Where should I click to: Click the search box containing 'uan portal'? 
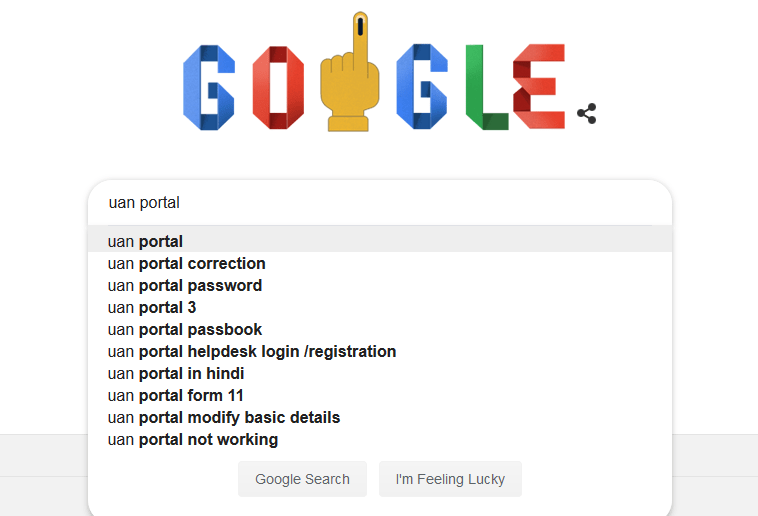pos(380,203)
